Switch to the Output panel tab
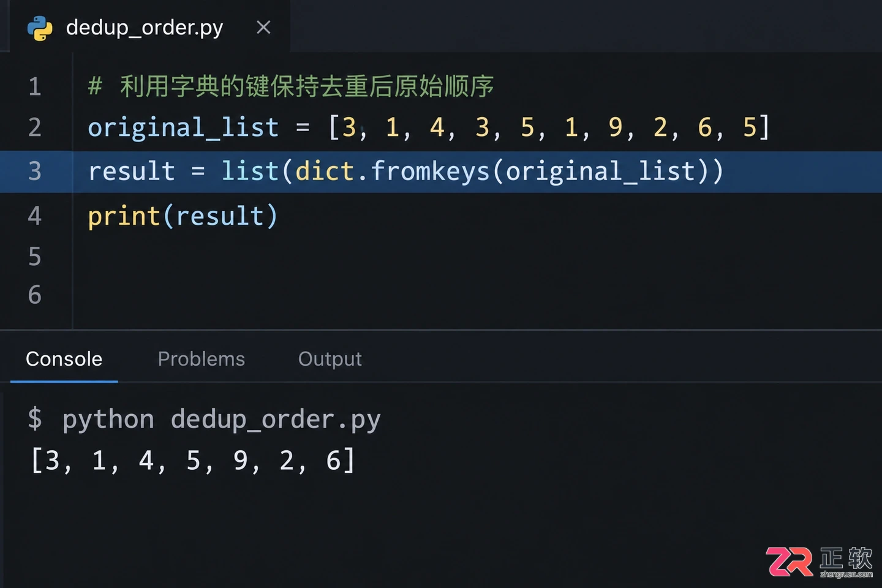This screenshot has width=882, height=588. [330, 359]
